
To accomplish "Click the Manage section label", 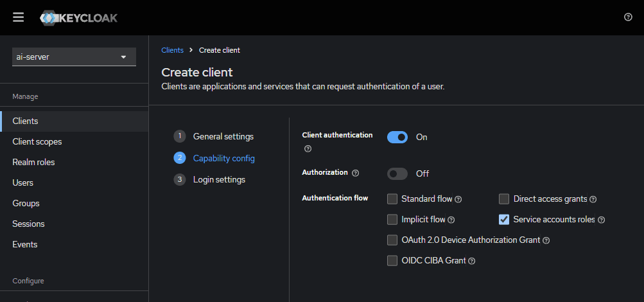I will [25, 96].
